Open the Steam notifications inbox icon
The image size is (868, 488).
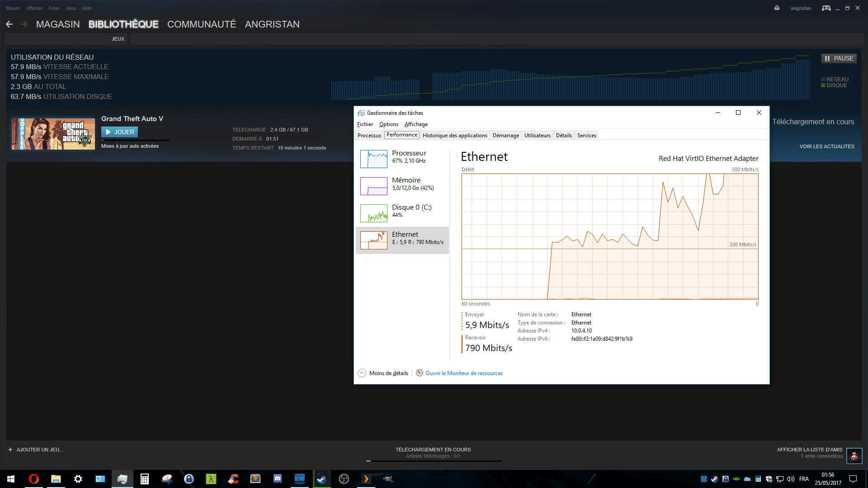(777, 8)
